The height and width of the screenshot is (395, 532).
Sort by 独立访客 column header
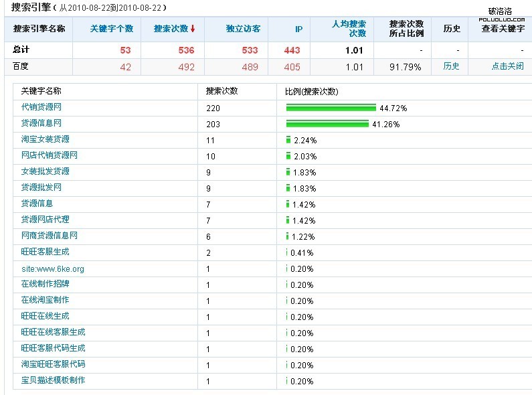click(x=243, y=29)
